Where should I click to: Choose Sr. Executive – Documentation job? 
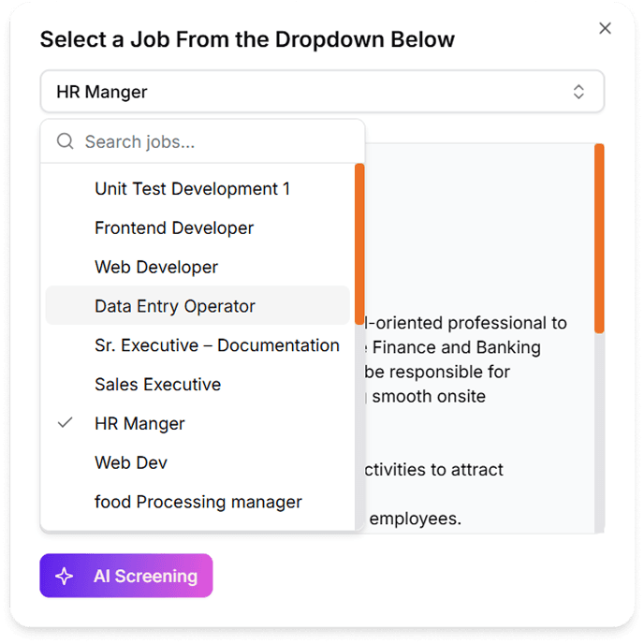click(216, 345)
